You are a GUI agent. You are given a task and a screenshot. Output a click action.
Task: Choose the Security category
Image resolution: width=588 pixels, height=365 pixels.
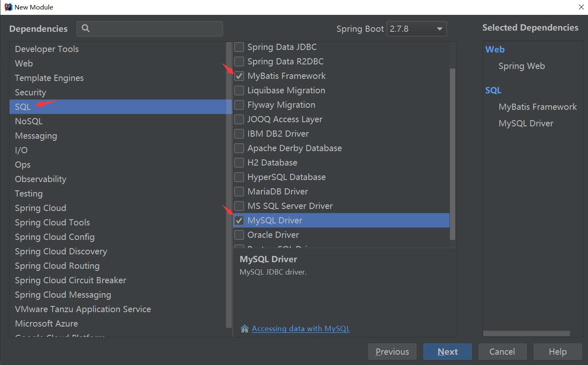(118, 92)
